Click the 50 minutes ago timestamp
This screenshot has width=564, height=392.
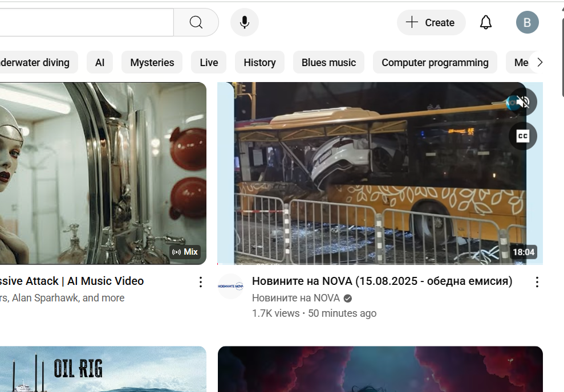(x=342, y=313)
